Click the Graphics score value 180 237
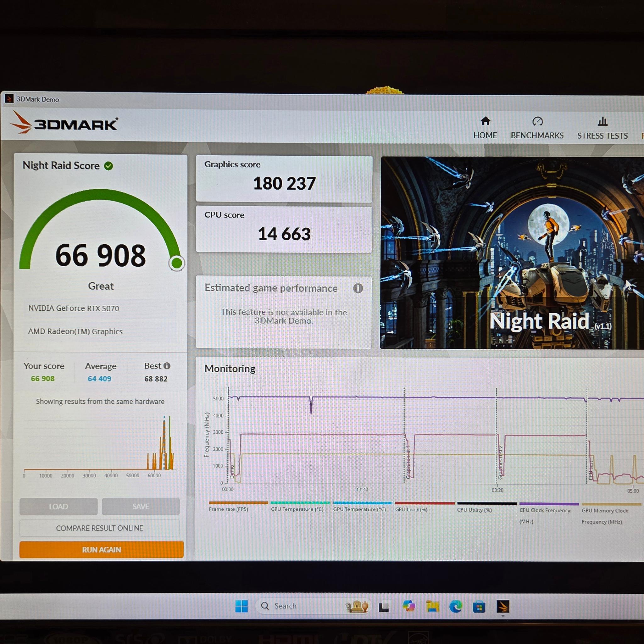The width and height of the screenshot is (644, 644). click(x=284, y=183)
